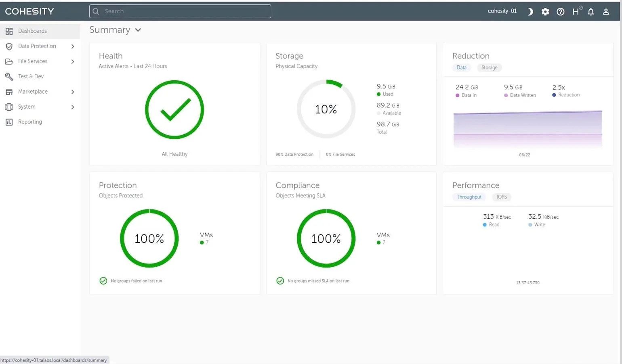Click the Reduction area chart
622x364 pixels.
click(527, 129)
